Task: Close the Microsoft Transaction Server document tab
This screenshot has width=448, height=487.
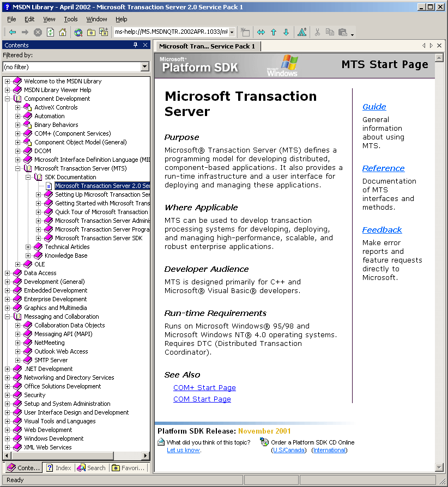Action: (x=439, y=45)
